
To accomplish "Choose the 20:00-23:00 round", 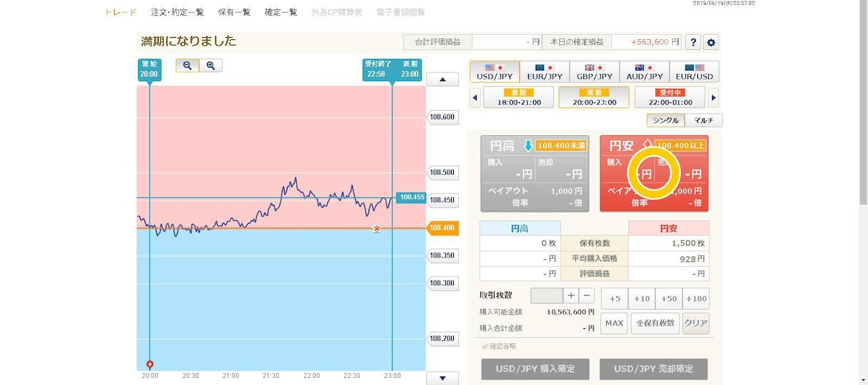I will pyautogui.click(x=594, y=97).
